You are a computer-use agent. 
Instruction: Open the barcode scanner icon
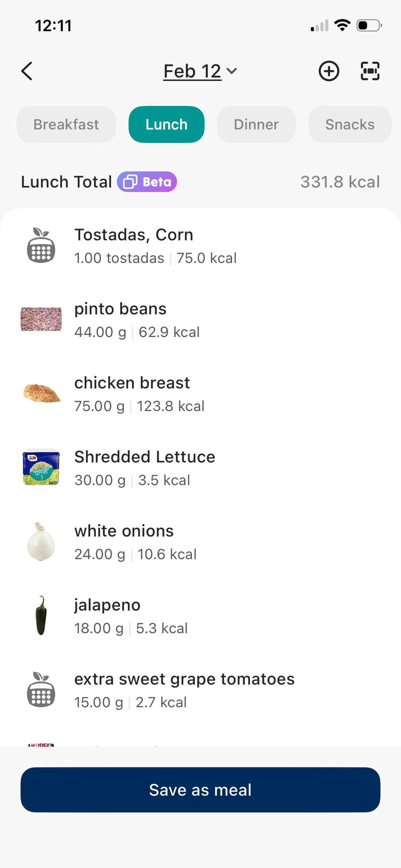(x=370, y=71)
